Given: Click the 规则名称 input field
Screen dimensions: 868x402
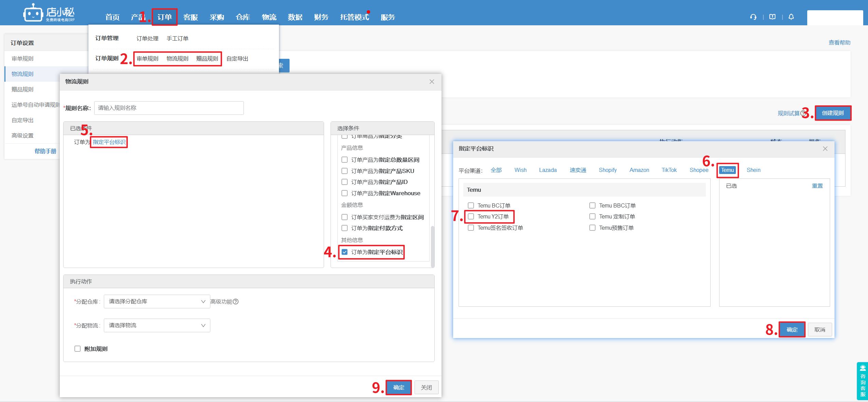Looking at the screenshot, I should (x=169, y=108).
